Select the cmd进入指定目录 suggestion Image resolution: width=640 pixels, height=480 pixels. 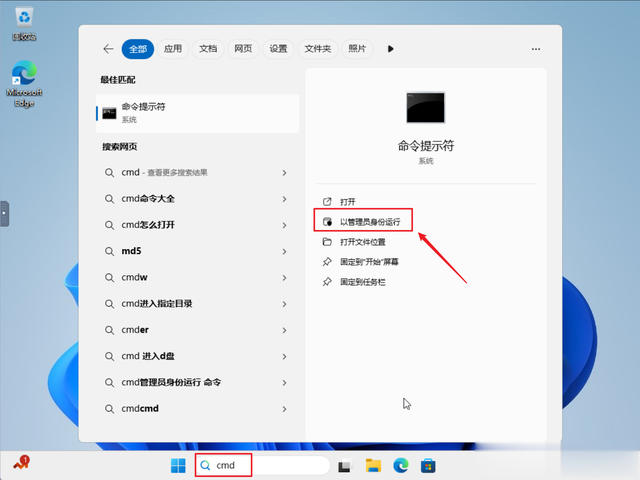[198, 304]
